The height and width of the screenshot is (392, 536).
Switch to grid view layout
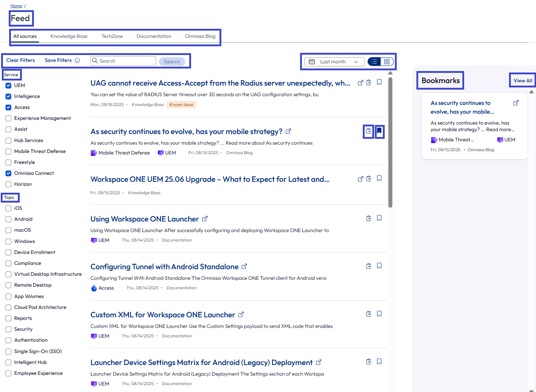[x=387, y=62]
